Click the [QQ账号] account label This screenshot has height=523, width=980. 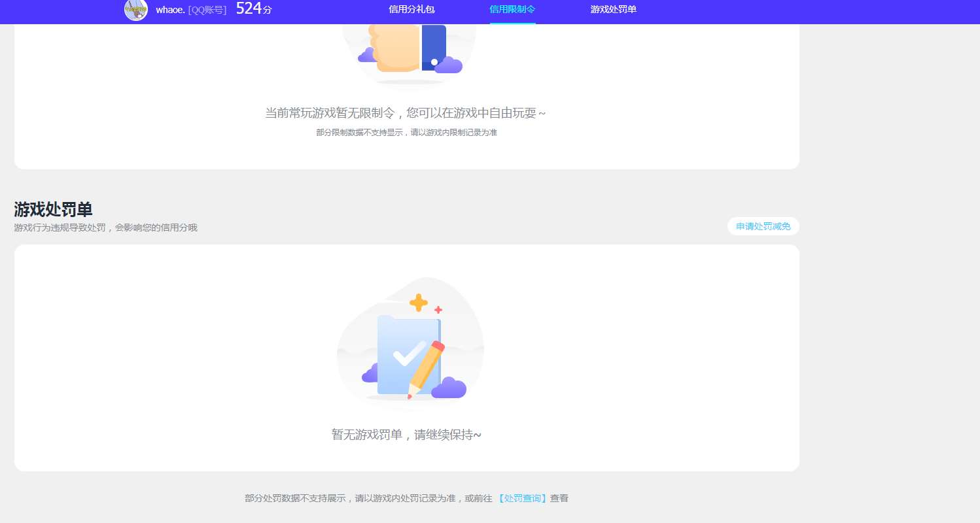pyautogui.click(x=207, y=10)
